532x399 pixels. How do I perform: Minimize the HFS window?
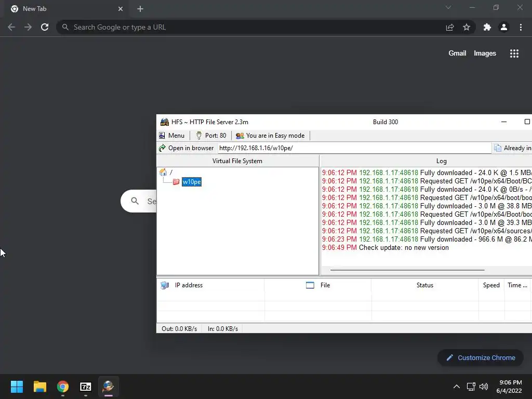504,122
